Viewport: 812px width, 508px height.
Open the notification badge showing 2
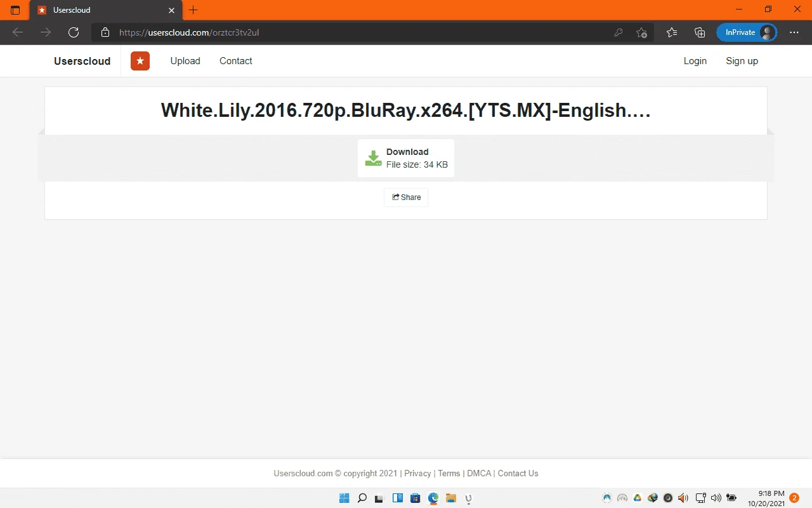pos(794,498)
